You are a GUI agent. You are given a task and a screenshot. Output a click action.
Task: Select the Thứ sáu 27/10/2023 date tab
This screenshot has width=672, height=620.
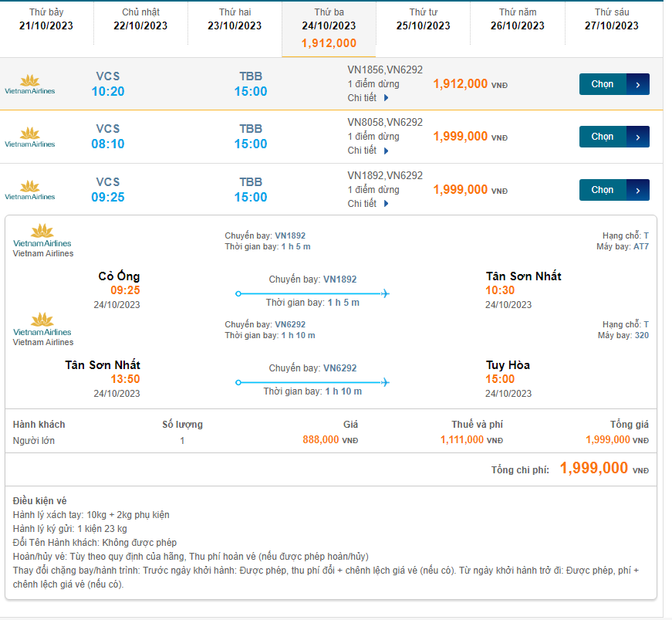point(612,19)
